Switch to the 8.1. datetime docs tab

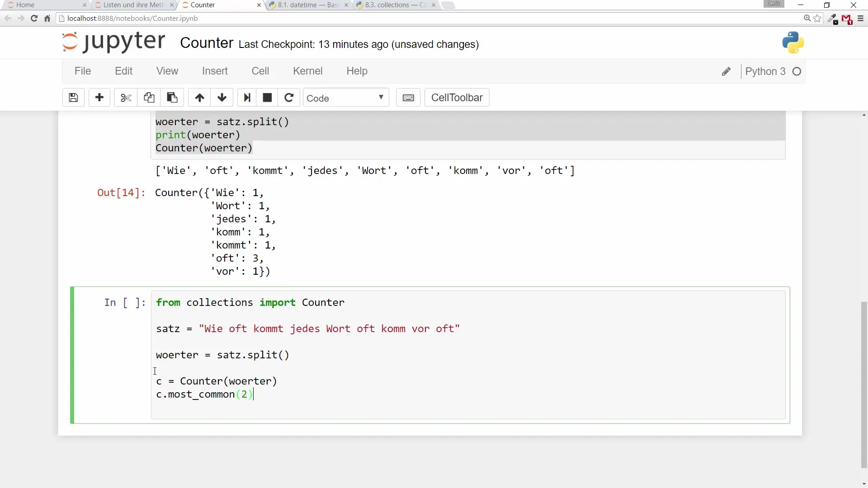click(308, 5)
